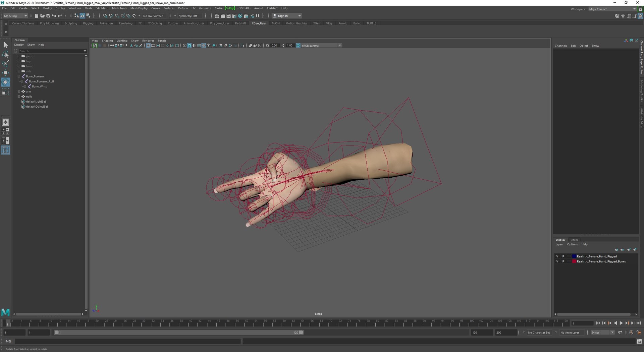The height and width of the screenshot is (352, 644).
Task: Toggle auto keyframe button
Action: tap(631, 333)
